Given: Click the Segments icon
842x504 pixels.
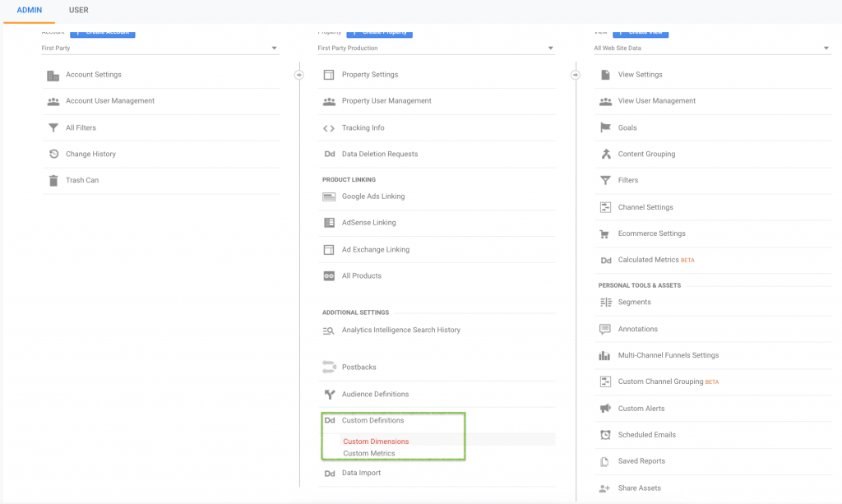Looking at the screenshot, I should [x=605, y=302].
